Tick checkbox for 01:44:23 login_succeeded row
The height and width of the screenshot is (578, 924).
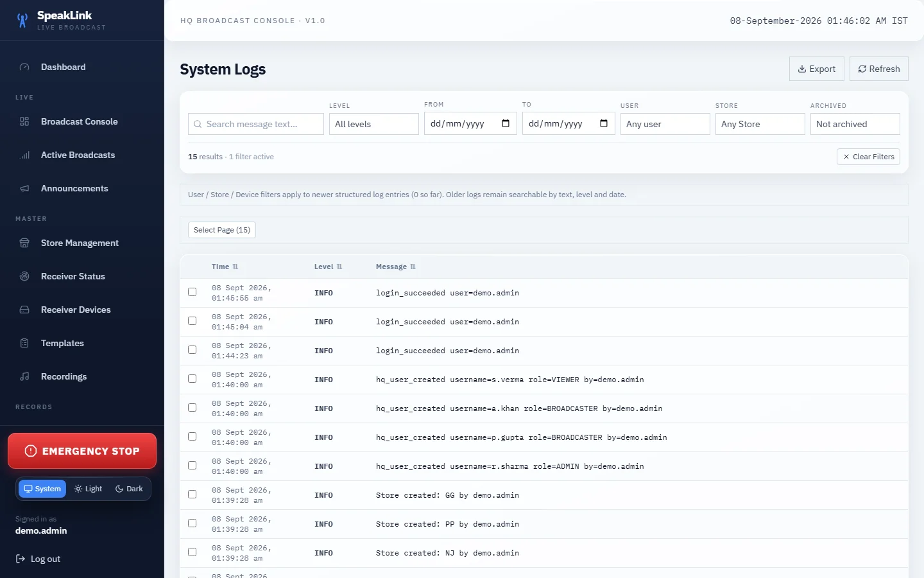(192, 350)
